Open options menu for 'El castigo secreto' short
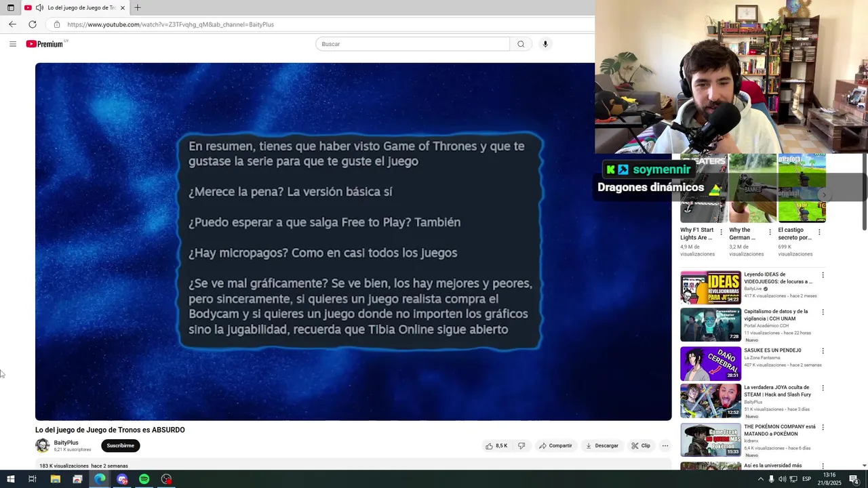 coord(819,232)
